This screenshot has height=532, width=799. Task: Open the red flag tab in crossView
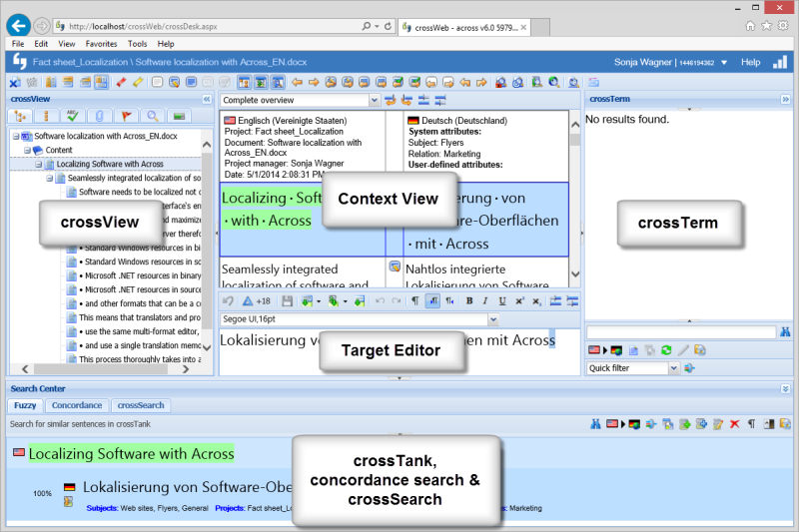pyautogui.click(x=126, y=116)
